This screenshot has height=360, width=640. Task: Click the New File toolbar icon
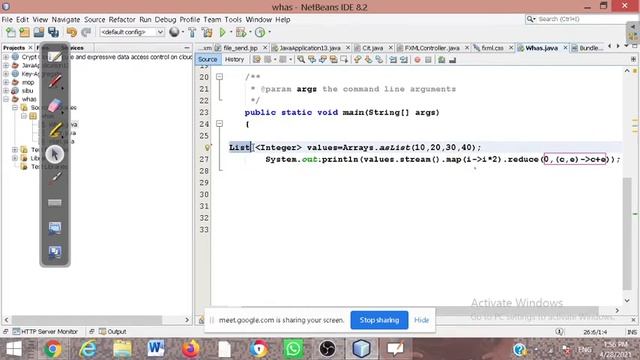pos(11,32)
